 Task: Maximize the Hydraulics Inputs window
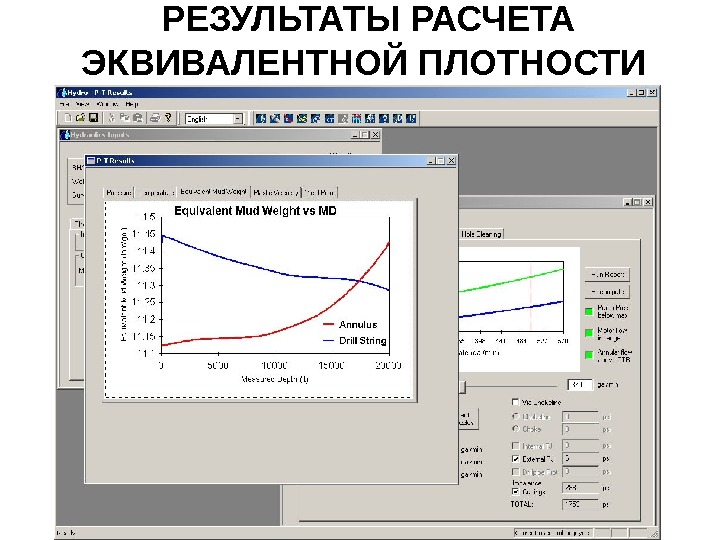[365, 135]
